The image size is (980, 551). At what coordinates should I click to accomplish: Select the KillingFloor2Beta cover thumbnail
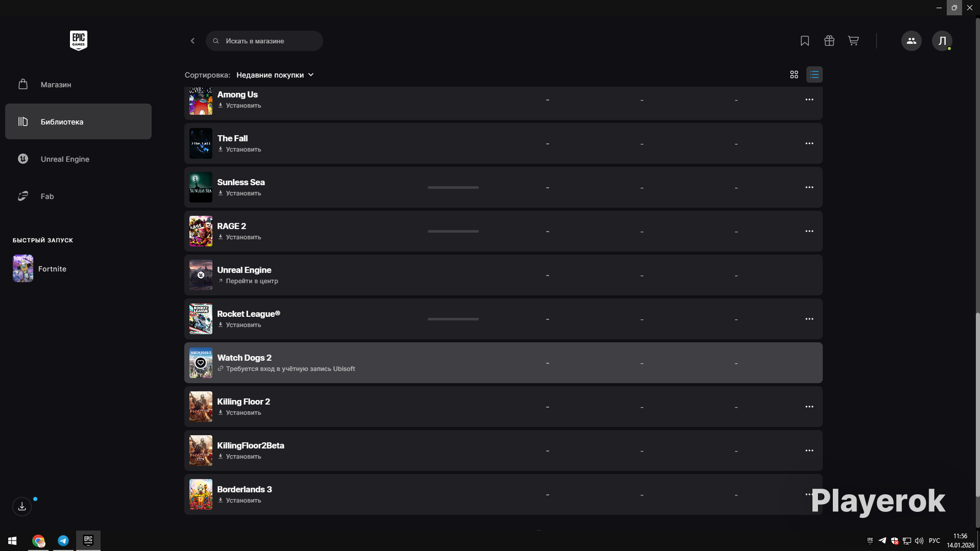point(201,451)
